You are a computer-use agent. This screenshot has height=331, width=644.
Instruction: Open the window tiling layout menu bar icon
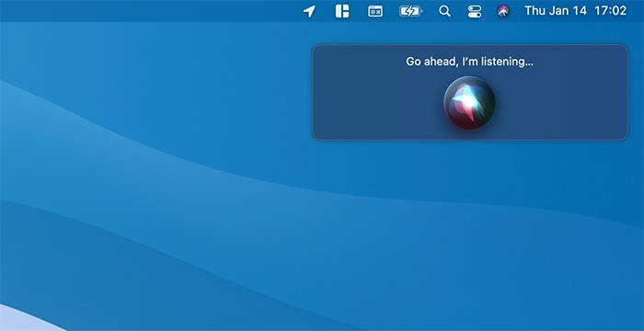342,11
